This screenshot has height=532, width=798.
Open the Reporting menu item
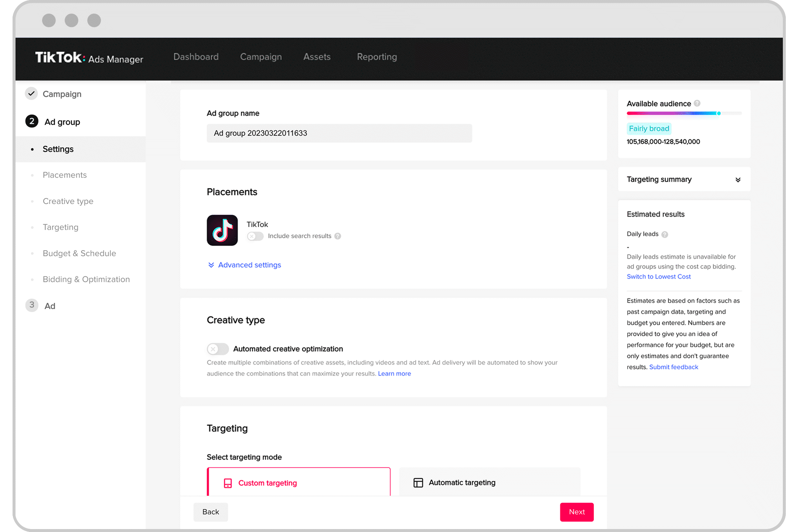coord(376,57)
